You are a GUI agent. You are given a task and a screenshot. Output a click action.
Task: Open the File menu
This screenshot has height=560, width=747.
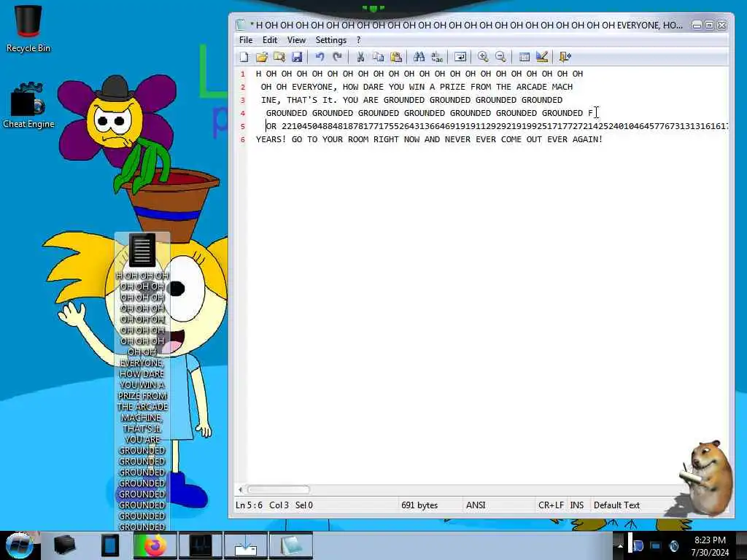pos(246,40)
